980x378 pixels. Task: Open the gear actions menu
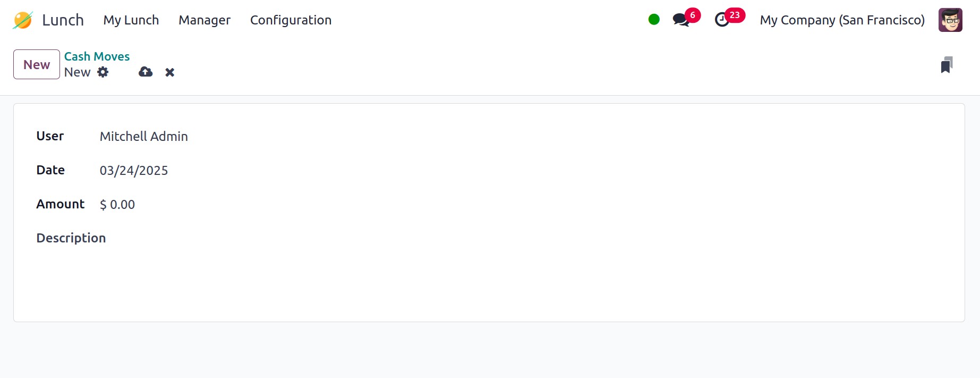103,72
